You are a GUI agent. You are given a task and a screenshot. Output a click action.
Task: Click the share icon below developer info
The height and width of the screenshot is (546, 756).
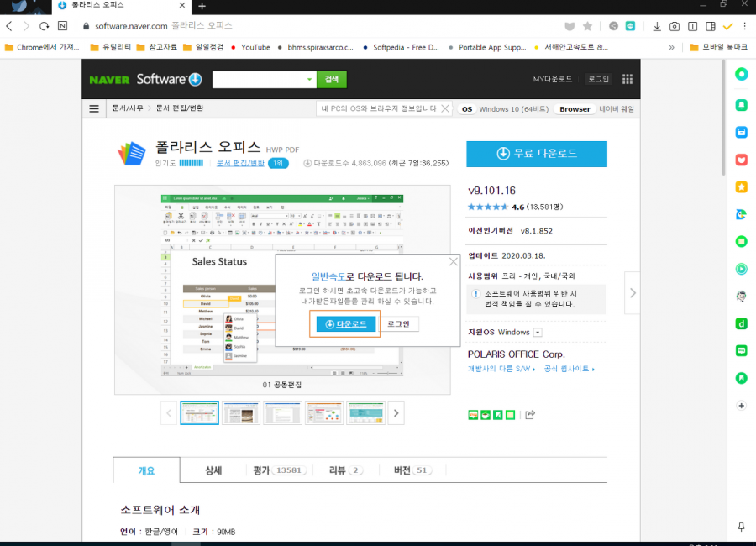coord(530,414)
